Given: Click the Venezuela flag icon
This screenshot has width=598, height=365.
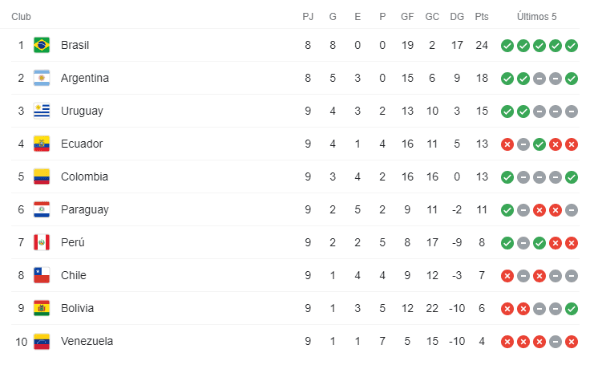Looking at the screenshot, I should (42, 341).
